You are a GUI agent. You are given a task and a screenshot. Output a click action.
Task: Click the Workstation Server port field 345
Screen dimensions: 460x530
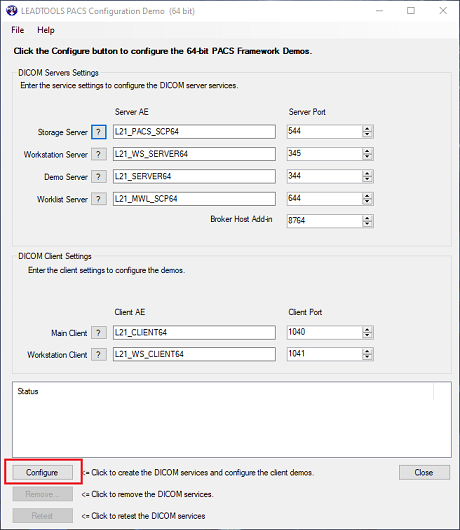tap(324, 154)
